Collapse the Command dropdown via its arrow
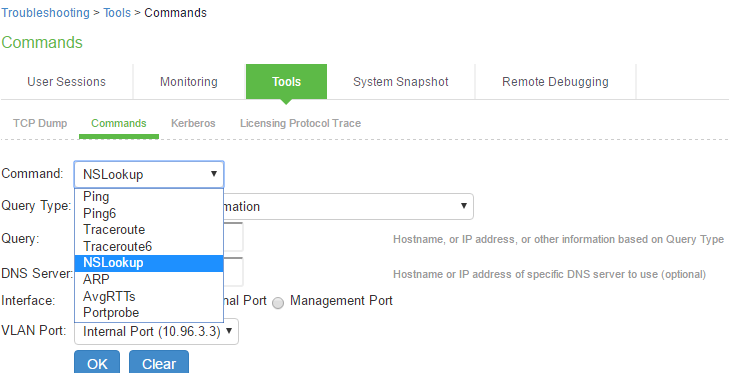This screenshot has height=373, width=729. pos(214,174)
